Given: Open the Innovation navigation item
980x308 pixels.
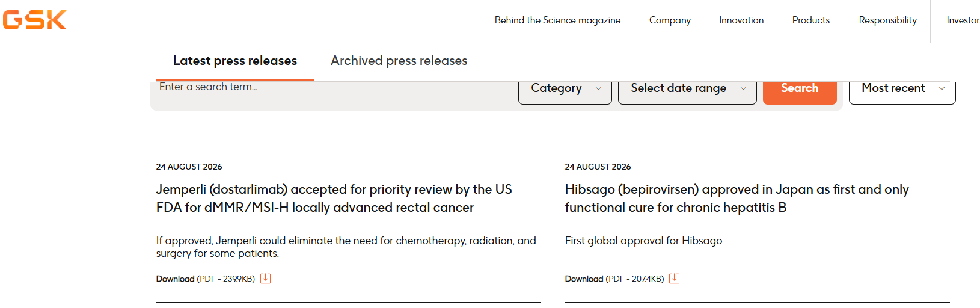Looking at the screenshot, I should pyautogui.click(x=741, y=20).
